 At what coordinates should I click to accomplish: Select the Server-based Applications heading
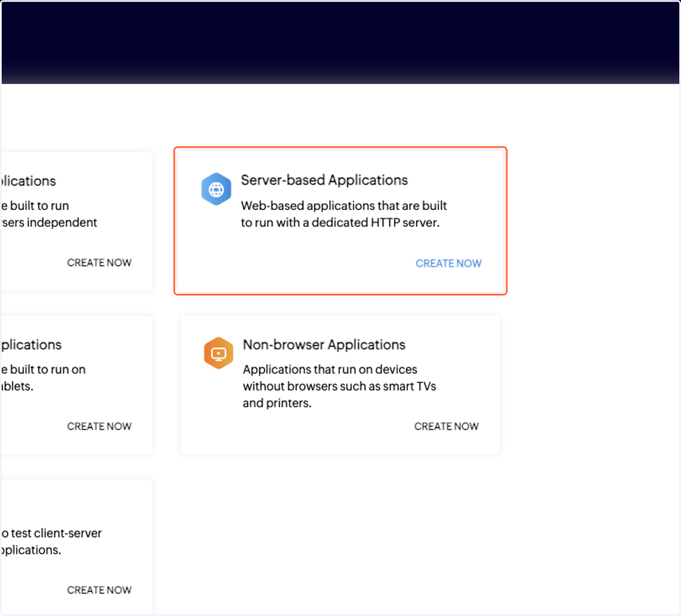pos(324,180)
